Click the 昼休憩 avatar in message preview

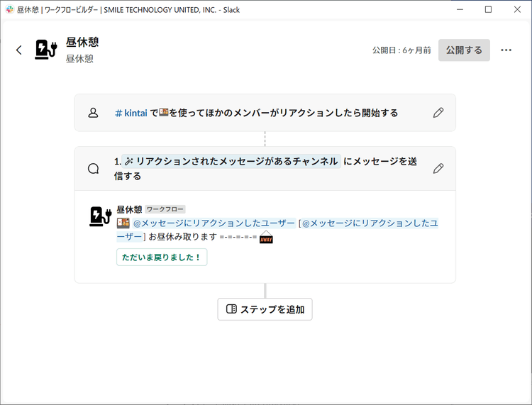(x=101, y=216)
